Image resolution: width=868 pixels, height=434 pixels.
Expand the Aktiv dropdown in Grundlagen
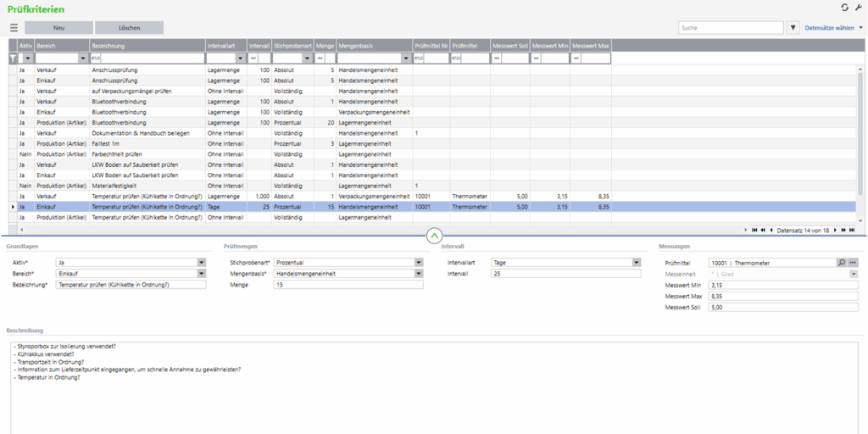(202, 263)
